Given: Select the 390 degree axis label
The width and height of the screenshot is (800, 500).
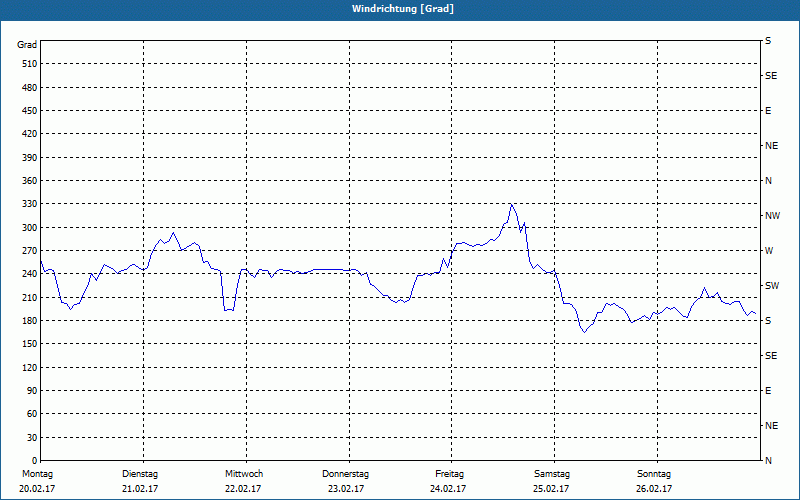Looking at the screenshot, I should click(x=30, y=157).
